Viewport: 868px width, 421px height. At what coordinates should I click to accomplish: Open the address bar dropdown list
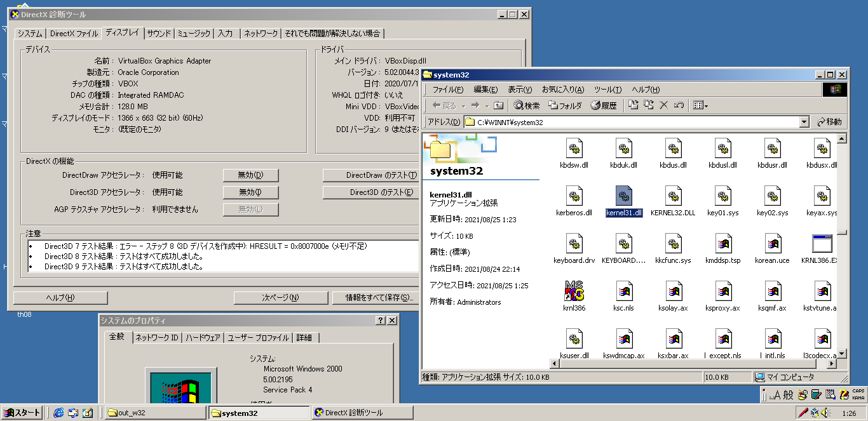coord(804,122)
